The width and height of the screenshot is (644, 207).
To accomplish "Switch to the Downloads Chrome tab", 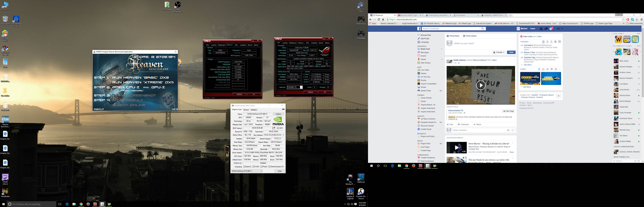I will [466, 15].
